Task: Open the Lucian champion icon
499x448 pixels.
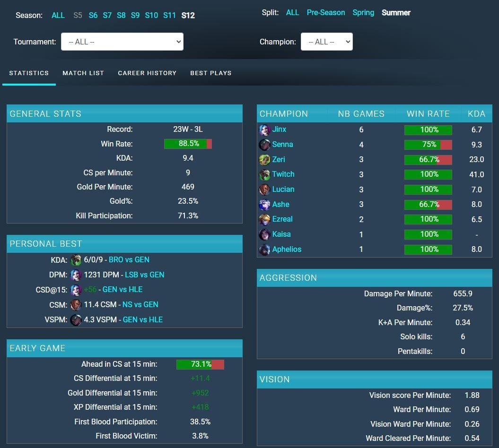Action: [x=264, y=190]
